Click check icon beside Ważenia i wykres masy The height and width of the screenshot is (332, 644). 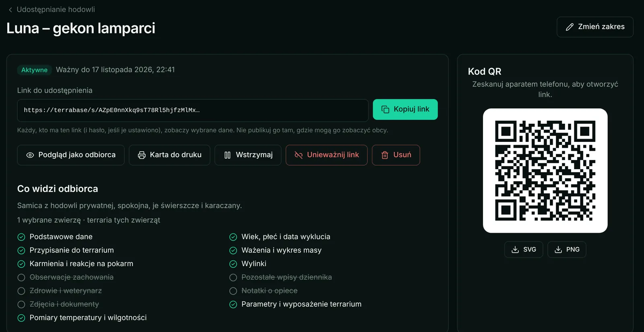pyautogui.click(x=233, y=250)
